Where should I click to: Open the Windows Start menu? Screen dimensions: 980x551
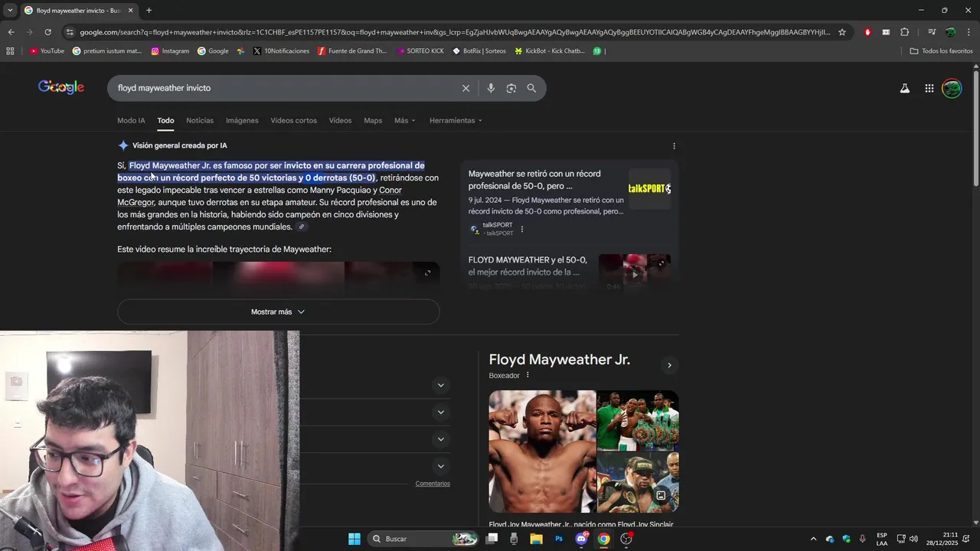[354, 539]
